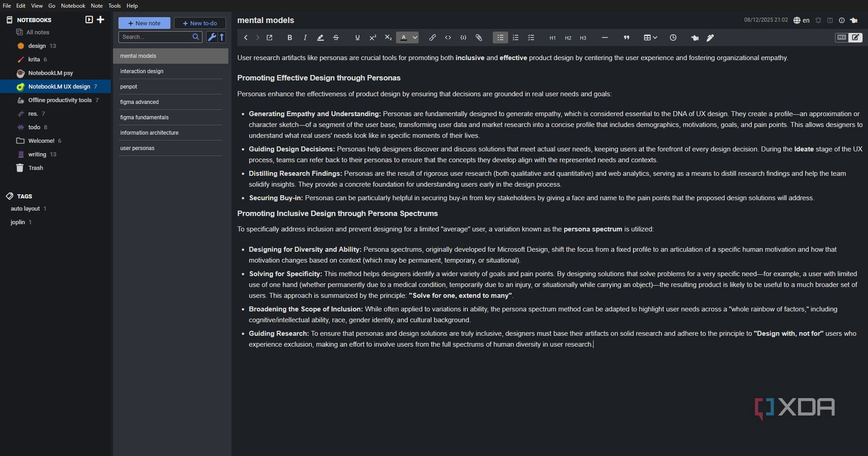Open the Notebook menu
Image resolution: width=868 pixels, height=456 pixels.
73,6
